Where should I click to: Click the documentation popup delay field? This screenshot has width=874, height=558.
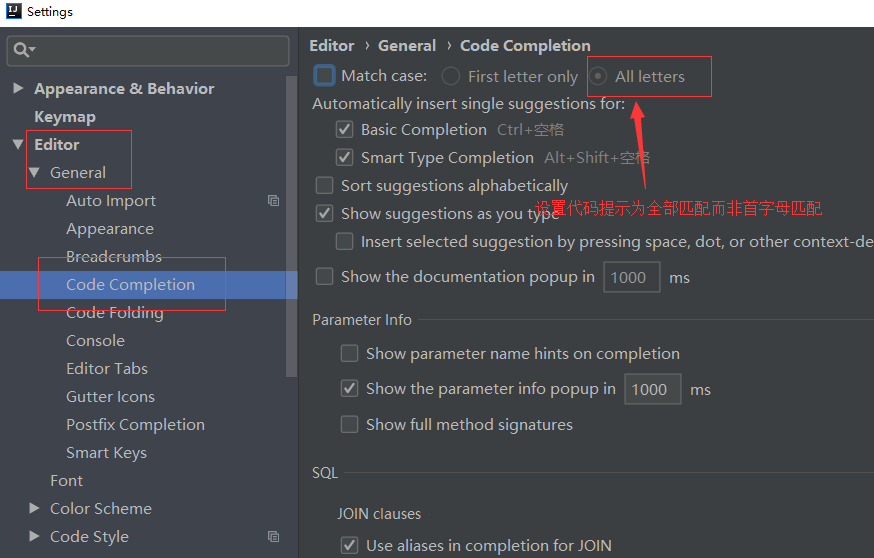coord(631,277)
